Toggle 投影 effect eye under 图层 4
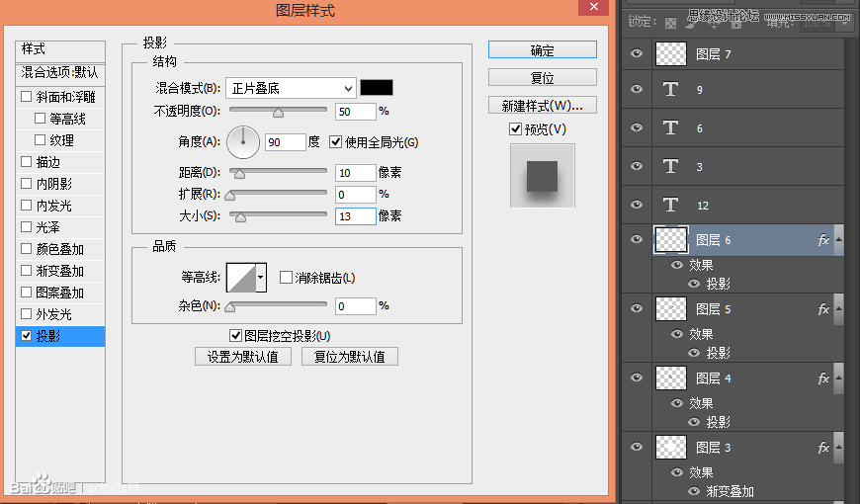Viewport: 860px width, 504px height. pyautogui.click(x=694, y=422)
